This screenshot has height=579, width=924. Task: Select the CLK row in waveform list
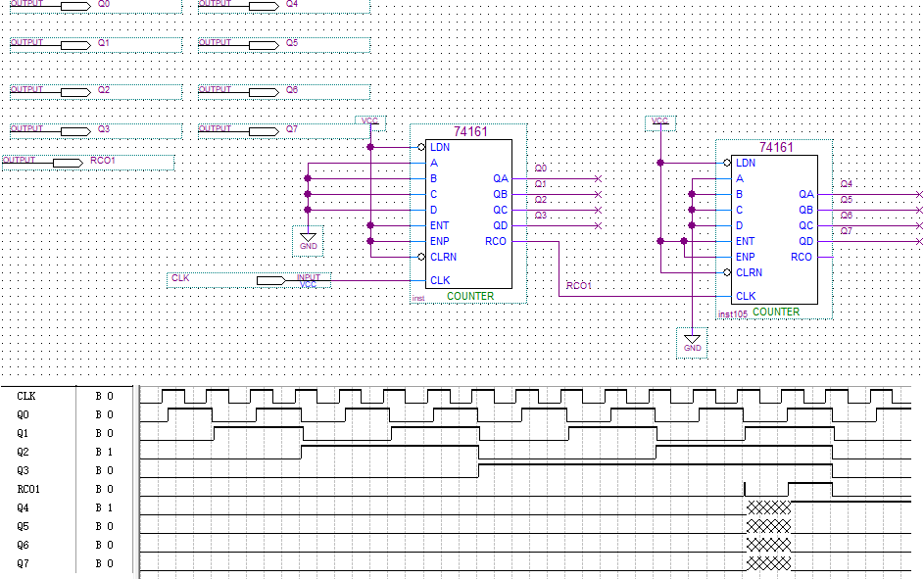69,397
